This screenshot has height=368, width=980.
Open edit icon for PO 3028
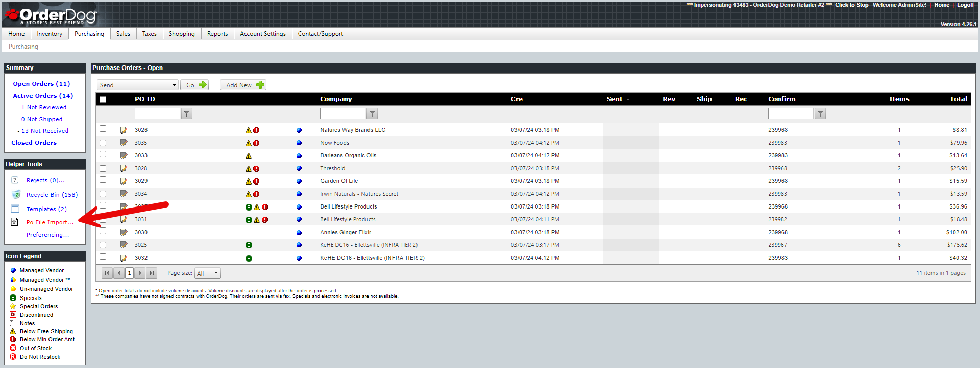coord(124,168)
